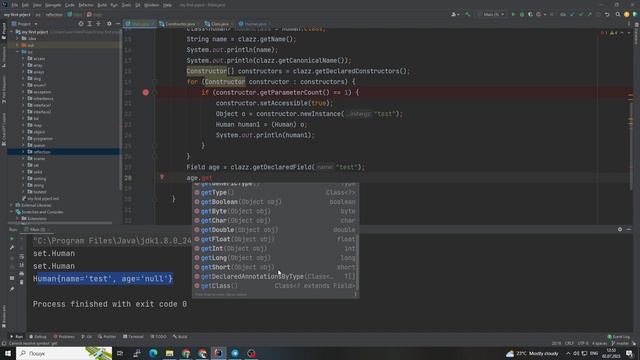This screenshot has width=640, height=360.
Task: Toggle scroll to end in Run console
Action: point(22,265)
